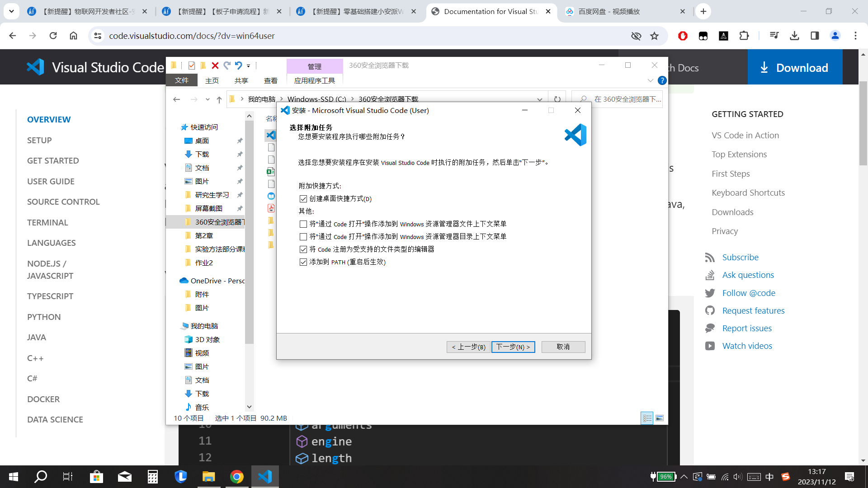The height and width of the screenshot is (488, 868).
Task: Click the File Explorer icon in taskbar
Action: pos(209,476)
